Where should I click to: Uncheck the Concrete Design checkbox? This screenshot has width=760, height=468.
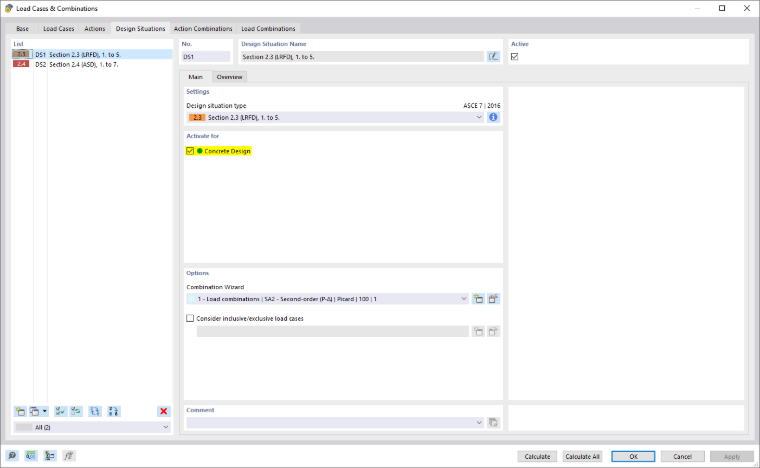190,151
